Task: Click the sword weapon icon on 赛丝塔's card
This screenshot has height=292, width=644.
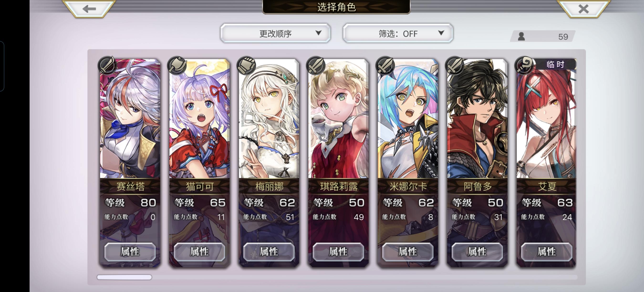Action: pos(108,66)
